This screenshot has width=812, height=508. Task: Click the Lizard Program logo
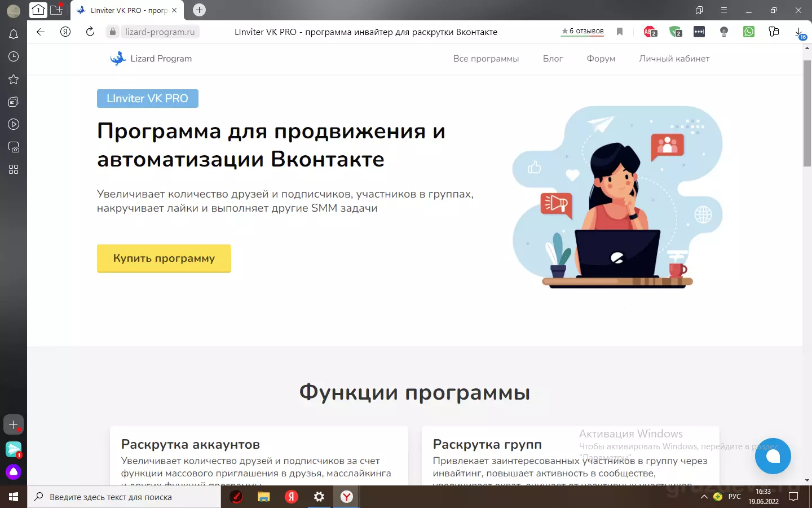(x=151, y=59)
